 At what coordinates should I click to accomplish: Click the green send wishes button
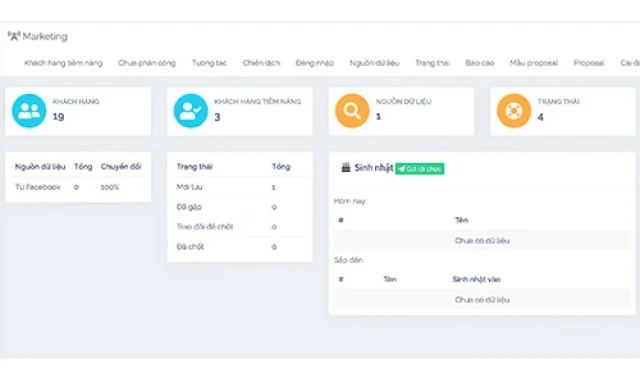point(420,169)
